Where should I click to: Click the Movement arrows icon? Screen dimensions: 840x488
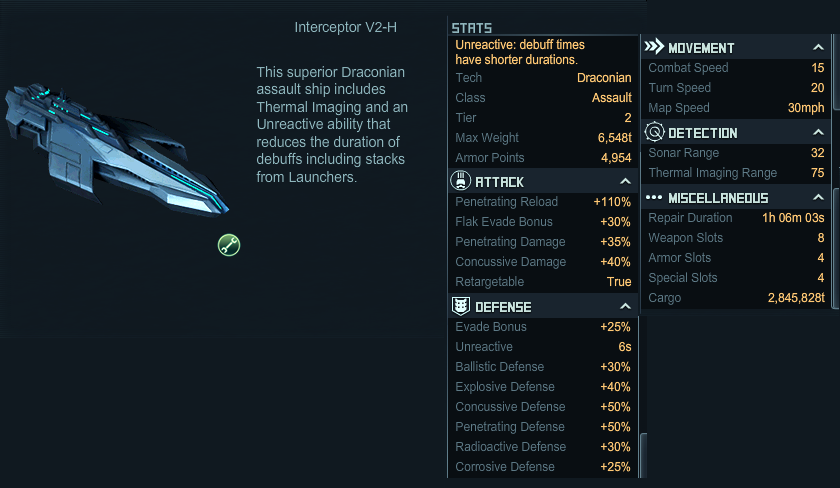pyautogui.click(x=654, y=47)
